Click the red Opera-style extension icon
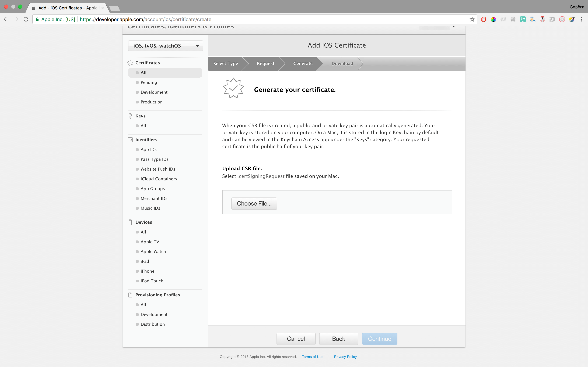The width and height of the screenshot is (588, 367). click(x=484, y=19)
